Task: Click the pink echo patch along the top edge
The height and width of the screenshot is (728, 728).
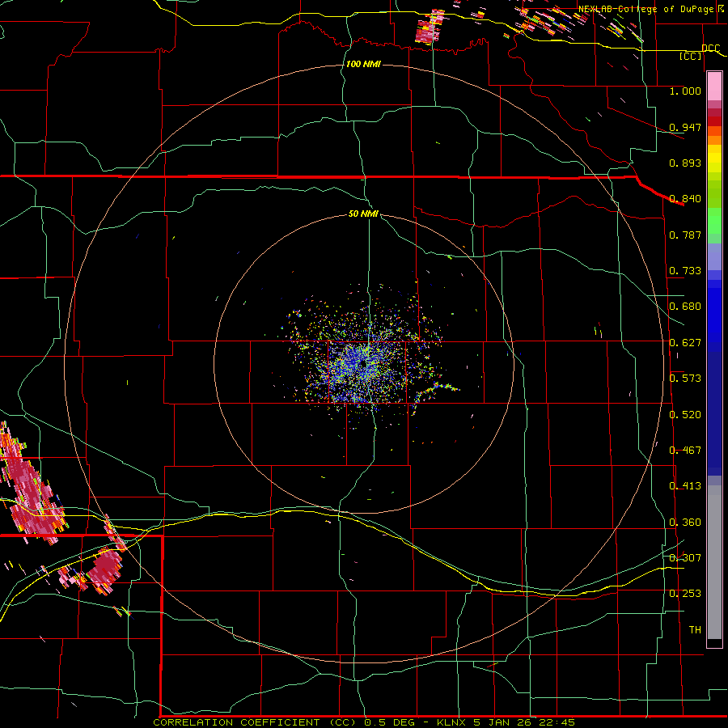Action: coord(430,27)
